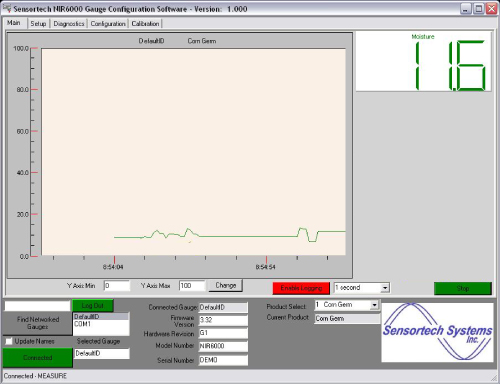This screenshot has width=500, height=384.
Task: Select DefaultID in the gauge list
Action: tap(101, 317)
